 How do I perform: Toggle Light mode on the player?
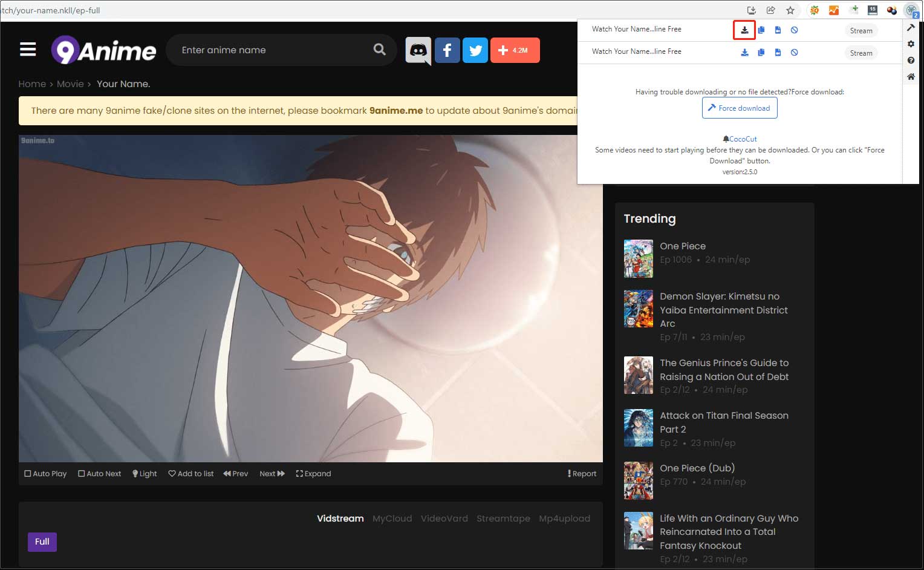pos(144,473)
